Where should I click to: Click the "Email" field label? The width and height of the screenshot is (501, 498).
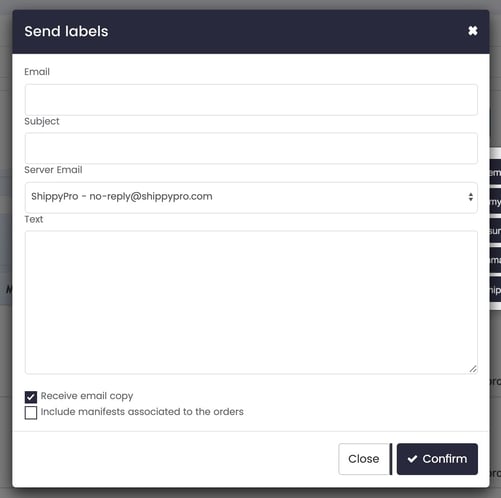(37, 72)
